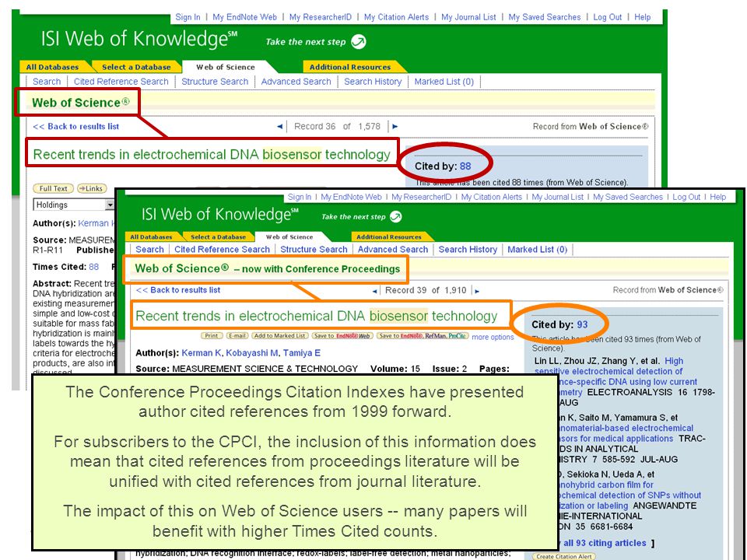Click Search link in front window navigation
Viewport: 747px width, 560px height.
[x=149, y=249]
